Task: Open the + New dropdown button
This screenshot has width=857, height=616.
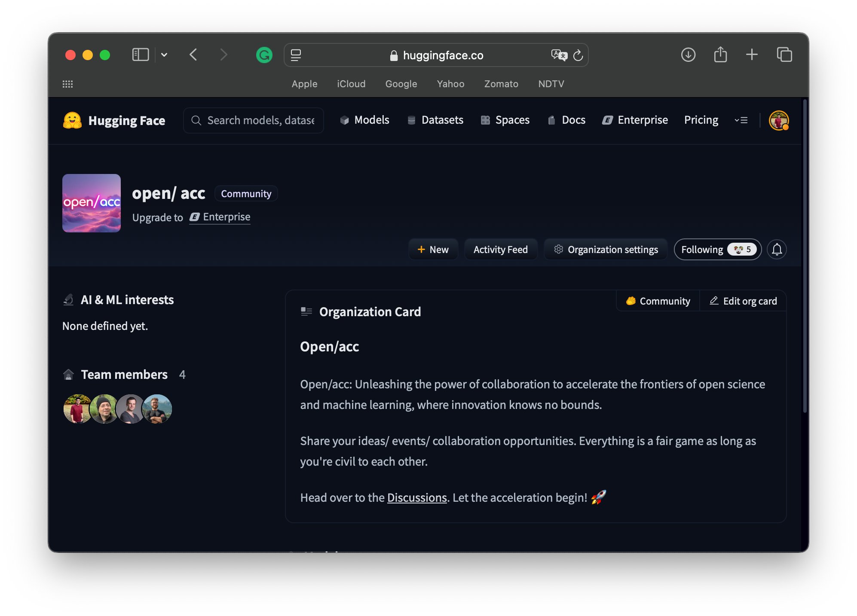Action: click(433, 250)
